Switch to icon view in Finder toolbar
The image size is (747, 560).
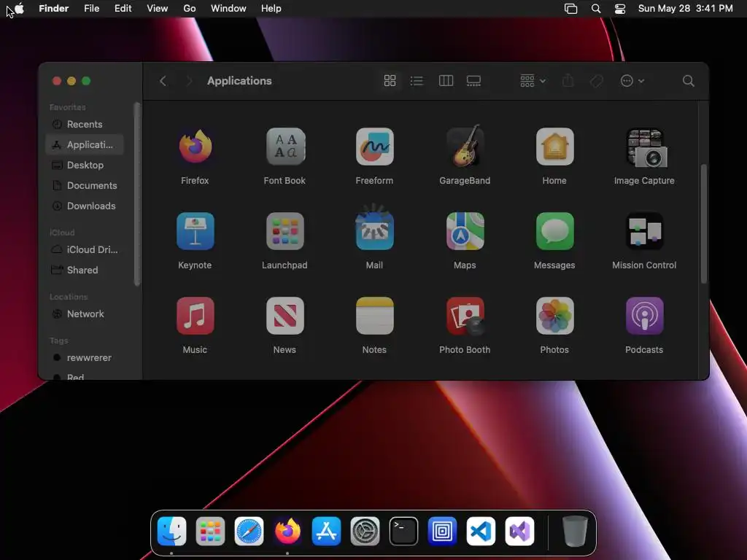click(x=390, y=81)
